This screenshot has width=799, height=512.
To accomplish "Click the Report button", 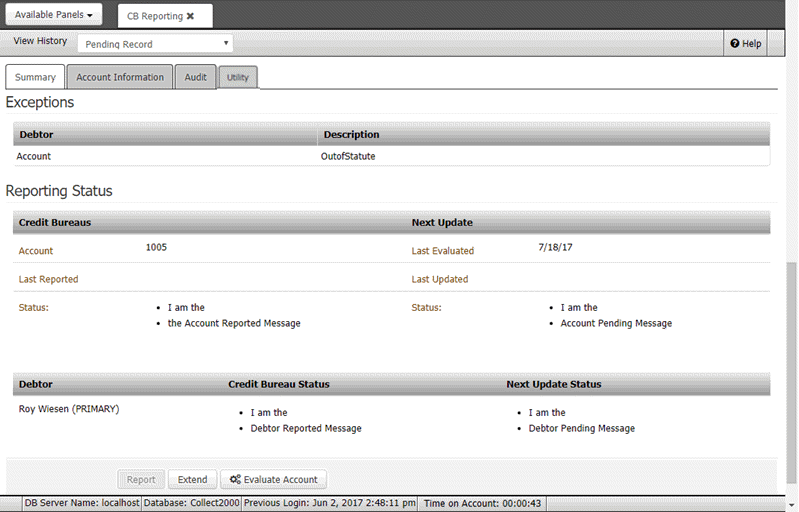I will (x=141, y=480).
